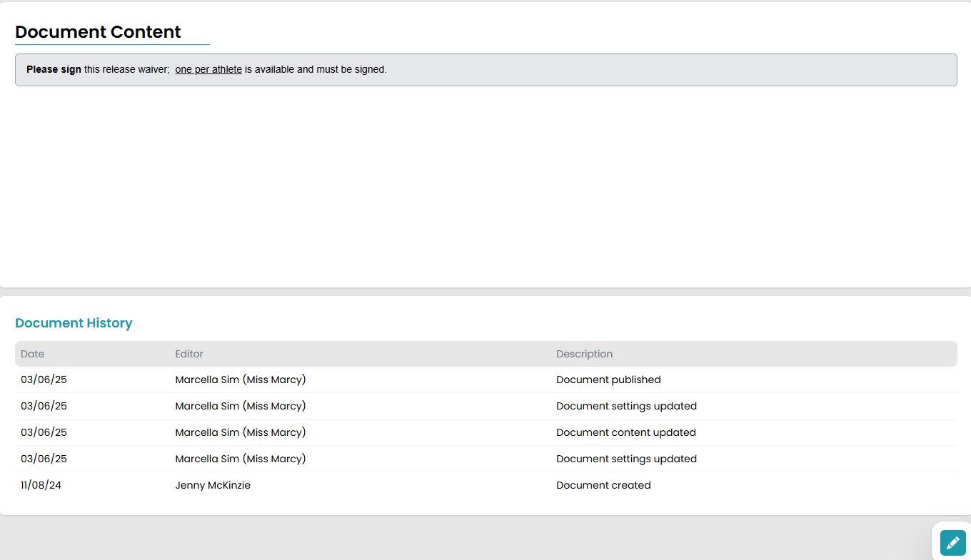Image resolution: width=971 pixels, height=560 pixels.
Task: Click the Description column header
Action: [584, 354]
